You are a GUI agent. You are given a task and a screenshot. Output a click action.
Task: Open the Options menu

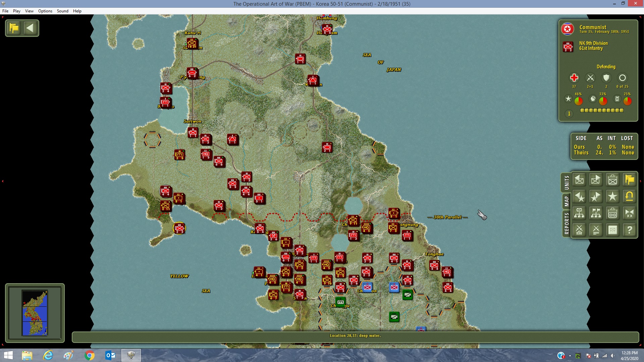pos(45,11)
